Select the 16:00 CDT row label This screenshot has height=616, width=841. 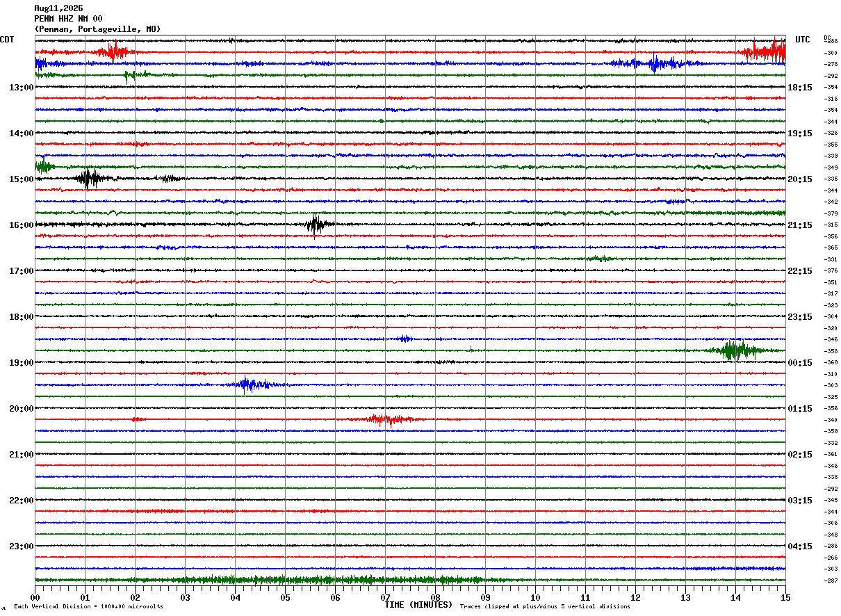tap(21, 225)
